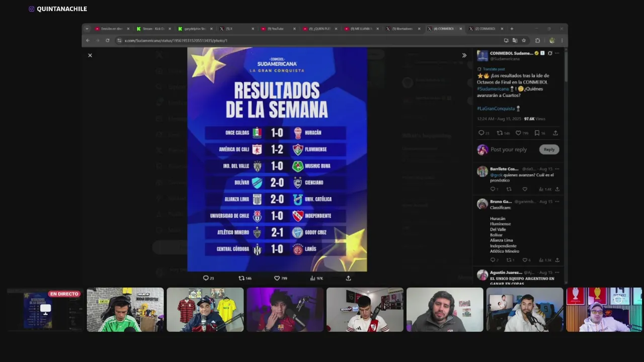Open more options on Bruno Ga's reply
Viewport: 644px width, 362px height.
tap(557, 202)
